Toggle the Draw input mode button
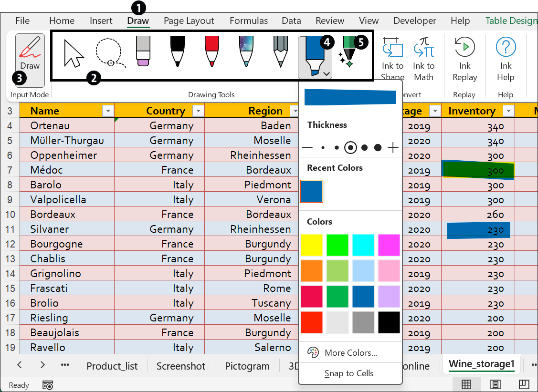538x392 pixels. [30, 60]
